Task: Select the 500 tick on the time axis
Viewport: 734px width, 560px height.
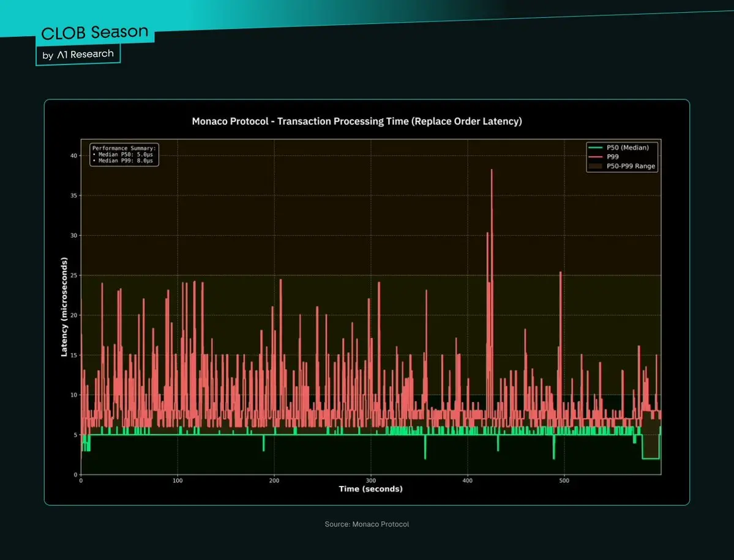Action: point(564,480)
